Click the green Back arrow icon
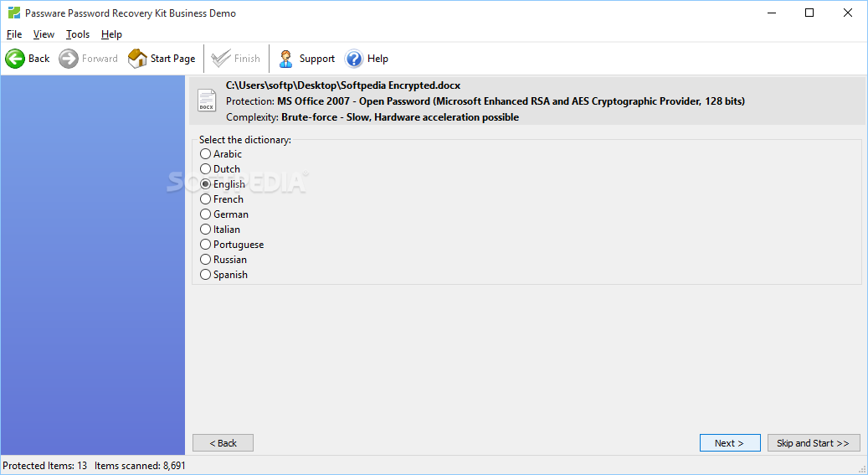This screenshot has height=475, width=868. [15, 58]
